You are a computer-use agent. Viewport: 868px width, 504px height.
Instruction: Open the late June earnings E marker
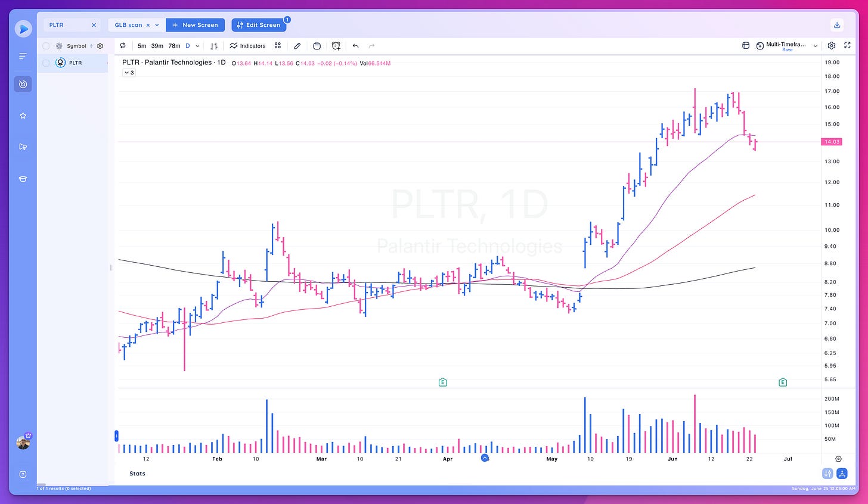click(783, 382)
